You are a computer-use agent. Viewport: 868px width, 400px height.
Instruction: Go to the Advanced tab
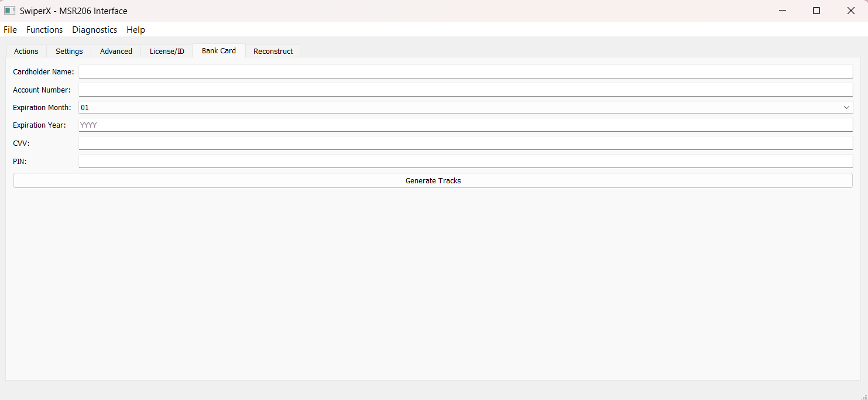click(x=116, y=52)
